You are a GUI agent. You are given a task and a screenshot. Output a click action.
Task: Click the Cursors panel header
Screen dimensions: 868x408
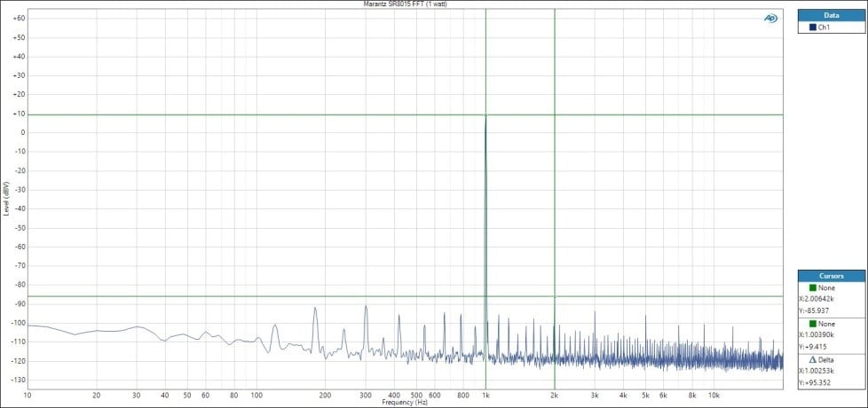pos(831,276)
